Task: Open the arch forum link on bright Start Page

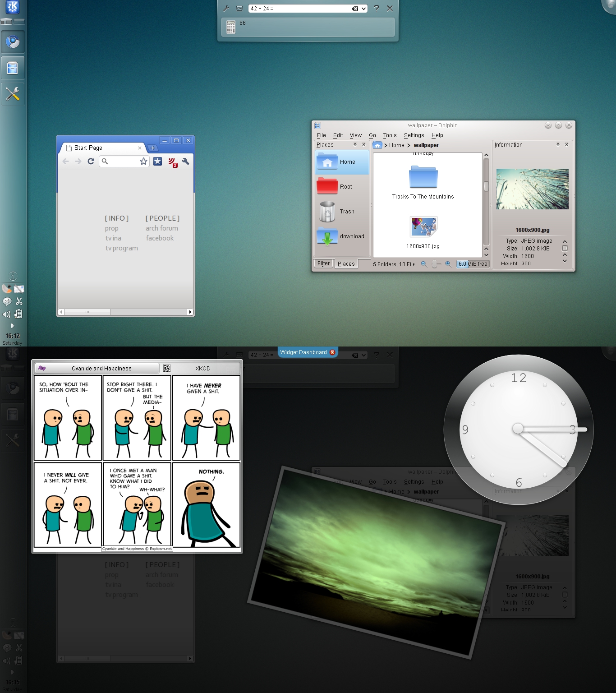Action: [x=162, y=228]
